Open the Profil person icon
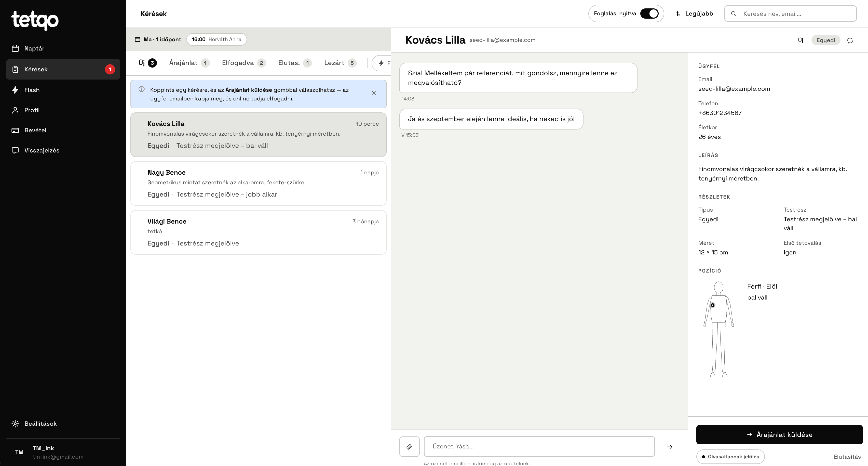The image size is (868, 466). tap(15, 110)
